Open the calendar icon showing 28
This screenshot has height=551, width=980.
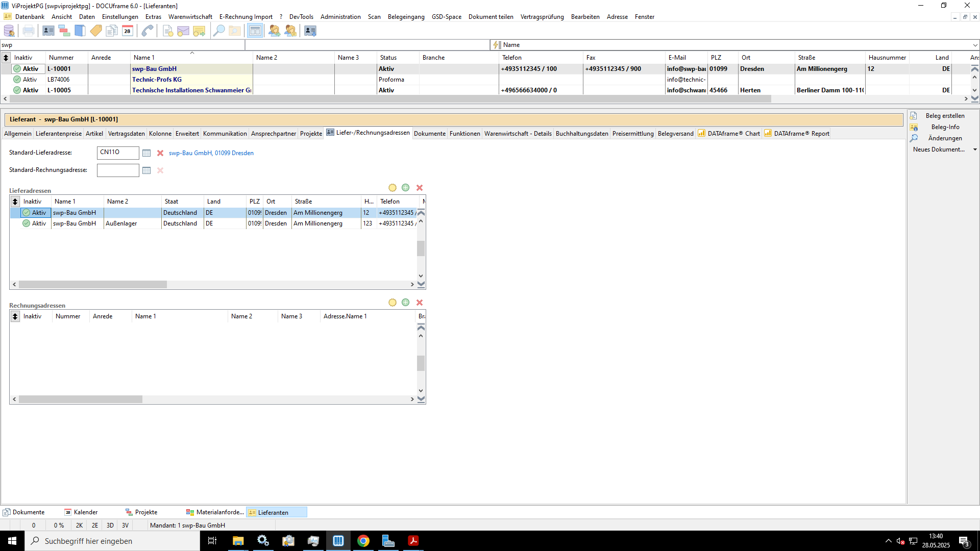click(128, 31)
